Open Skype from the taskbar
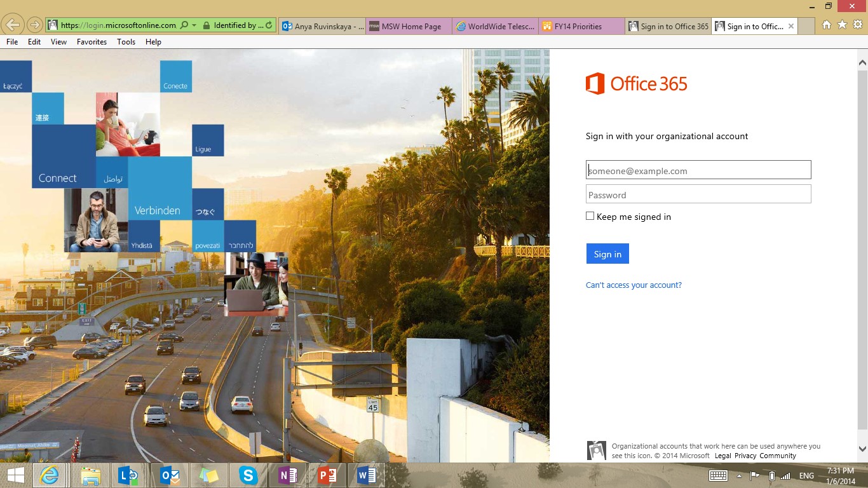Viewport: 868px width, 488px height. (x=248, y=475)
